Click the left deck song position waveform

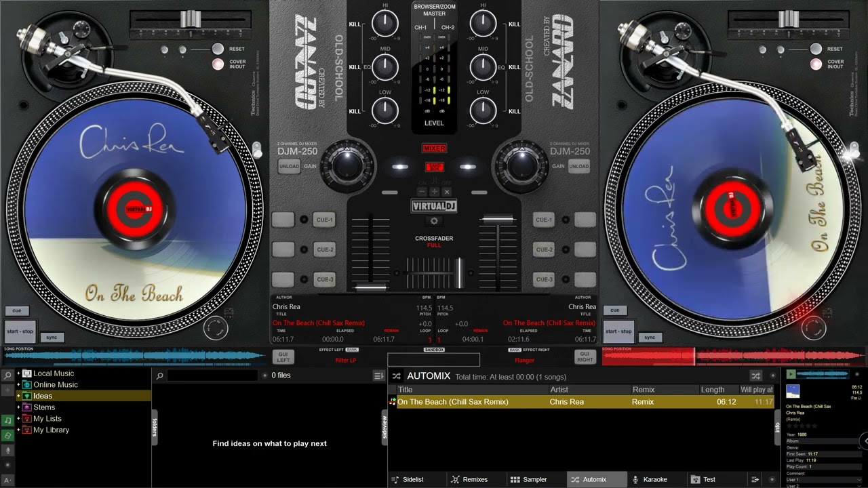tap(134, 356)
